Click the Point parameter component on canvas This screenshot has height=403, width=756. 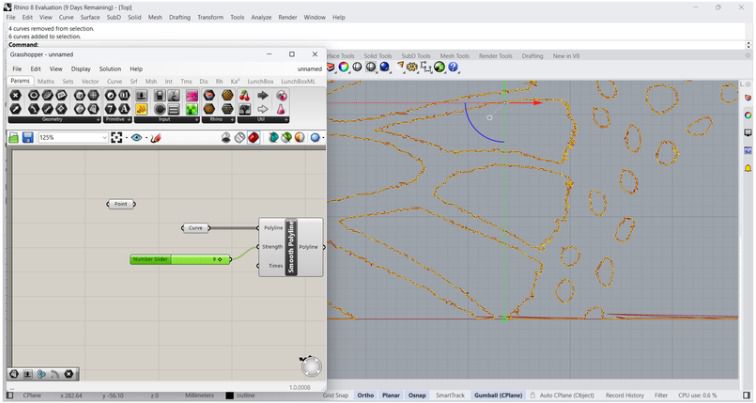tap(121, 204)
